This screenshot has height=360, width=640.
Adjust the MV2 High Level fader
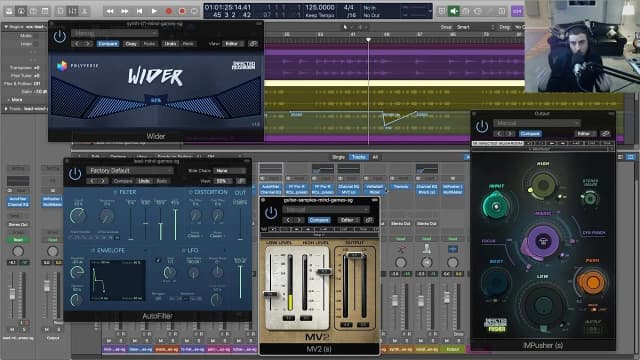point(324,271)
